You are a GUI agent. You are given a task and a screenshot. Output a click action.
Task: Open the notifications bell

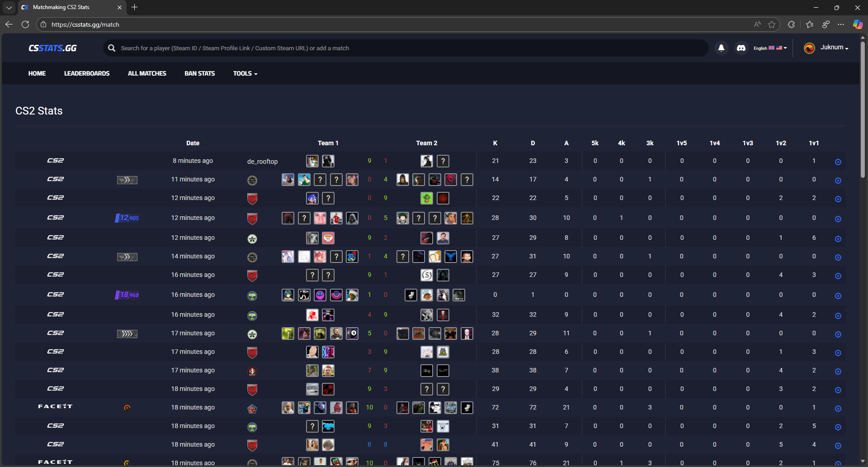[722, 48]
